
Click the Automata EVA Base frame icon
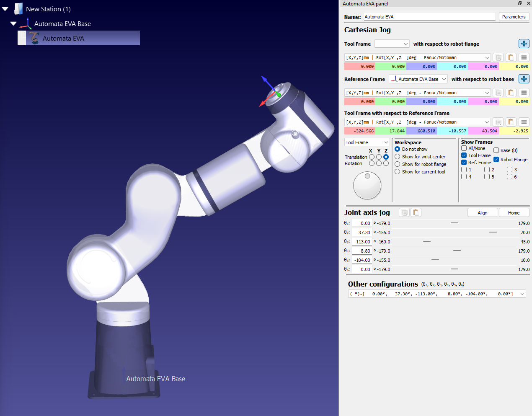pos(26,23)
